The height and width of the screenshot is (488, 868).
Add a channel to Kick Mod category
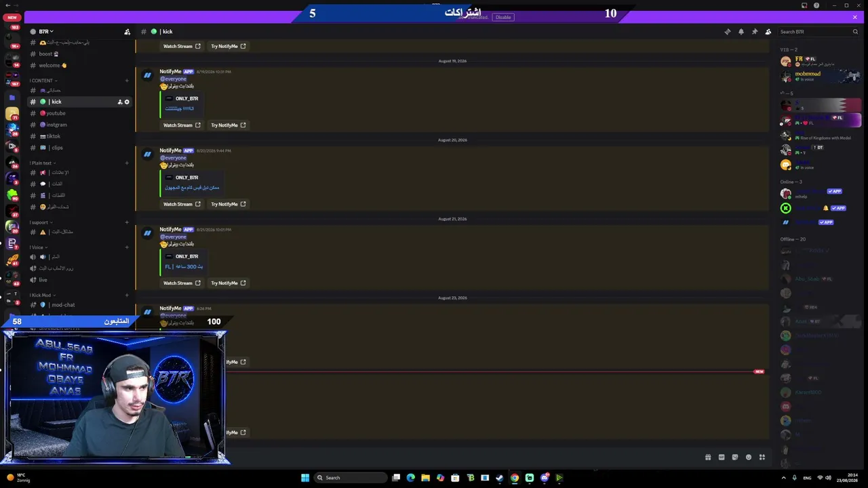pos(127,296)
